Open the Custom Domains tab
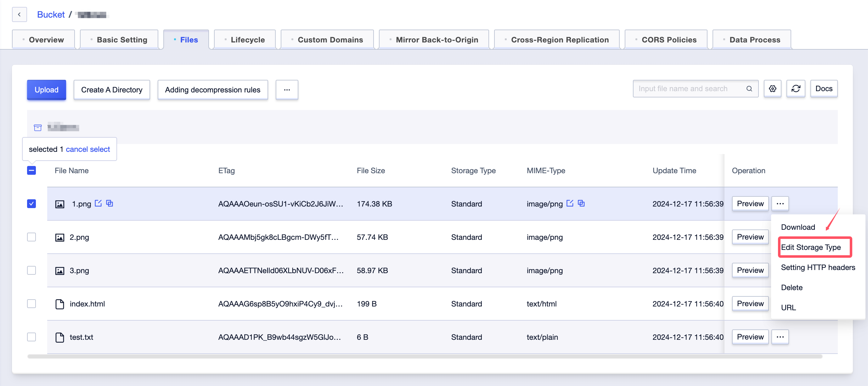This screenshot has height=386, width=868. [327, 40]
